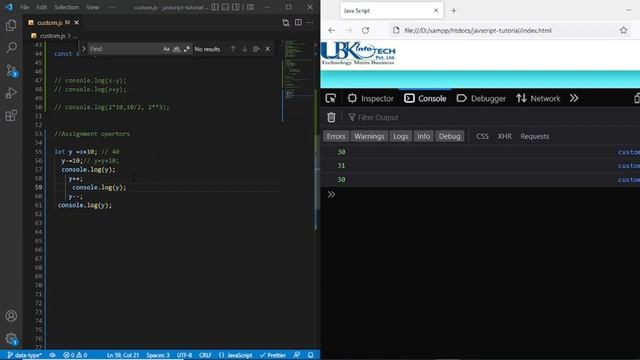Activate the devtools element picker

point(331,98)
